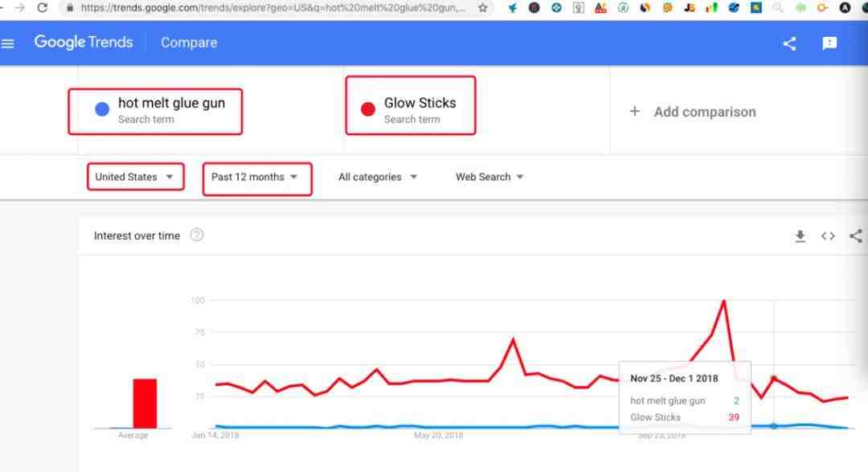
Task: Click the browser address bar URL
Action: pos(273,8)
